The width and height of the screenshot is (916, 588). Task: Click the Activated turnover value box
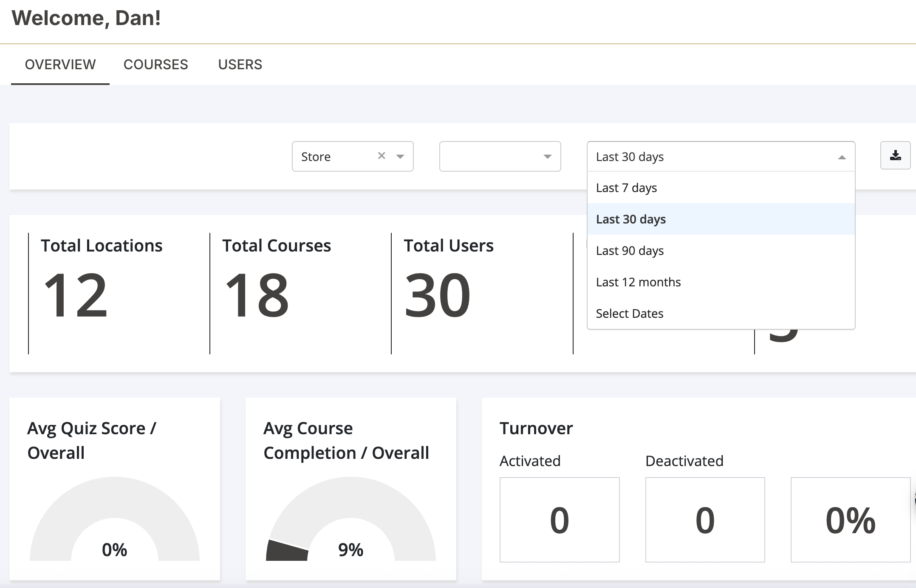click(x=560, y=520)
